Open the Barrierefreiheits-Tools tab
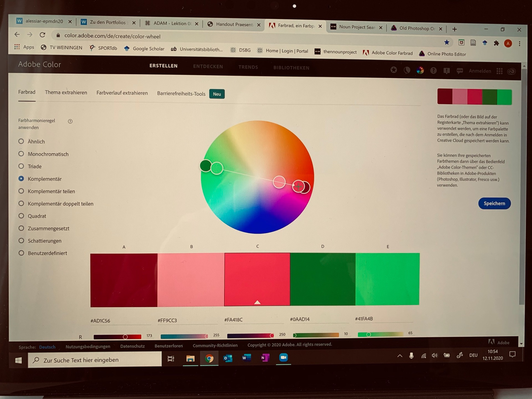Viewport: 532px width, 399px height. (x=181, y=94)
